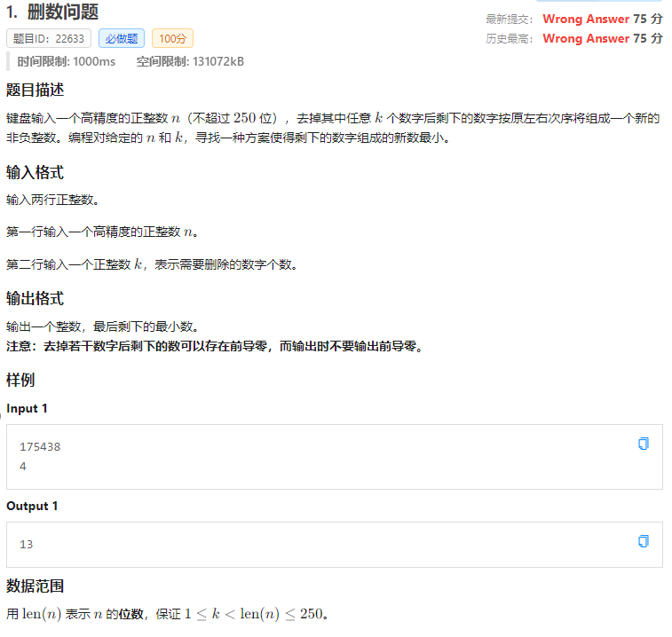Click the sample input number 175438
This screenshot has width=672, height=637.
click(x=40, y=446)
